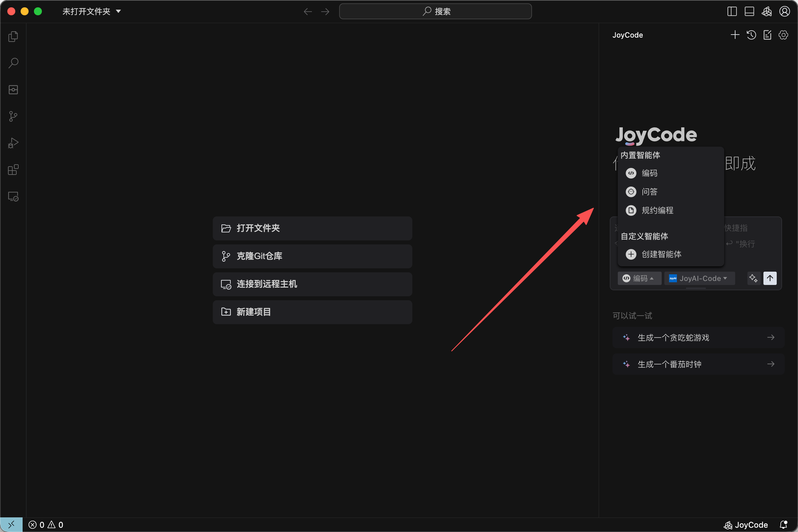Open Remote Explorer icon in sidebar
Image resolution: width=798 pixels, height=532 pixels.
point(13,197)
